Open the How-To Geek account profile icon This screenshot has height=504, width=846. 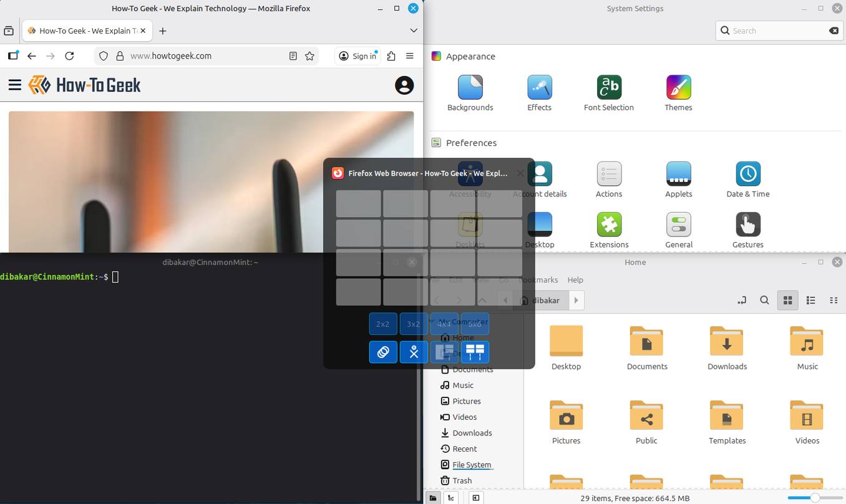click(404, 85)
